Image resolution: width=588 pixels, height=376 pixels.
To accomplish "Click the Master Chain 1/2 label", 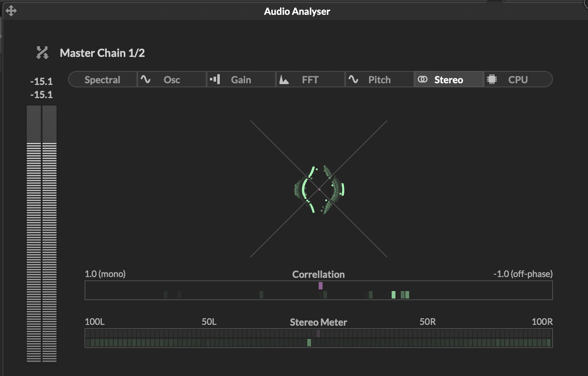I will click(x=102, y=53).
